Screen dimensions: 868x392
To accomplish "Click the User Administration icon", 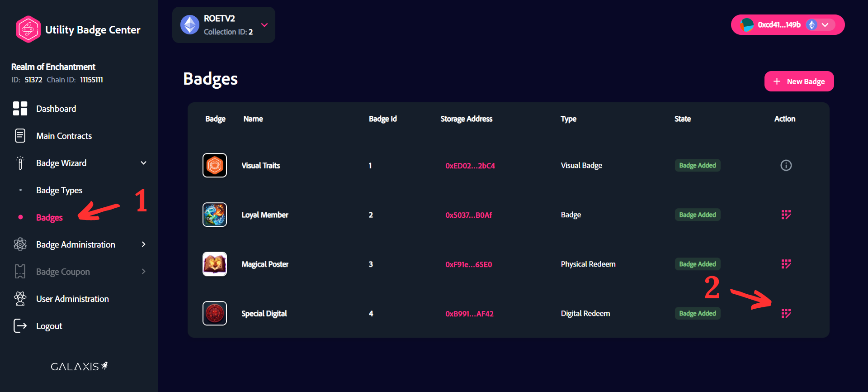I will [20, 299].
